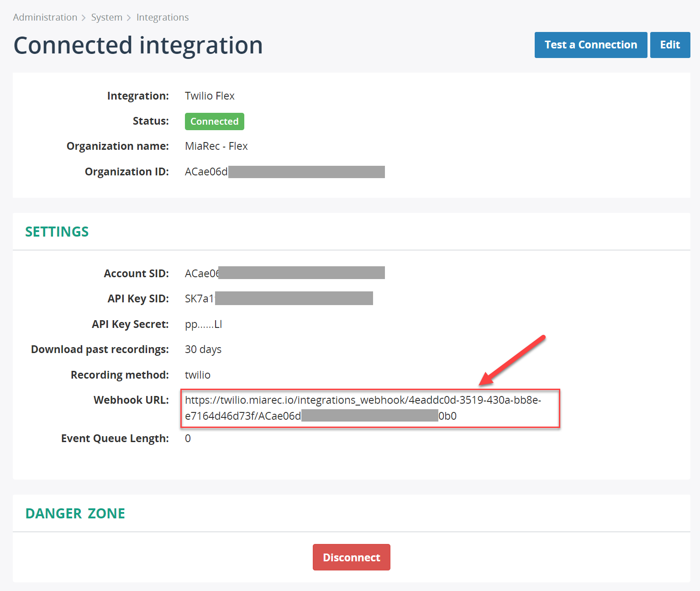
Task: Select the Twilio Flex integration name
Action: (x=210, y=96)
